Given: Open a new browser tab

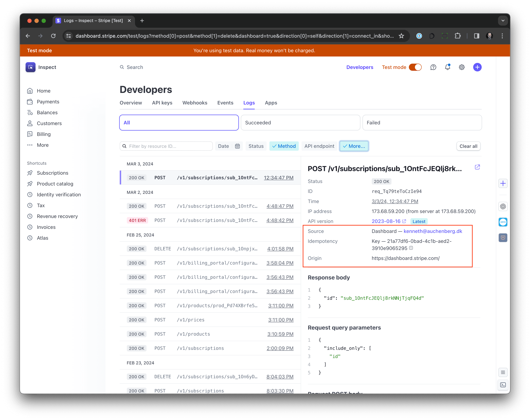Looking at the screenshot, I should [x=142, y=21].
